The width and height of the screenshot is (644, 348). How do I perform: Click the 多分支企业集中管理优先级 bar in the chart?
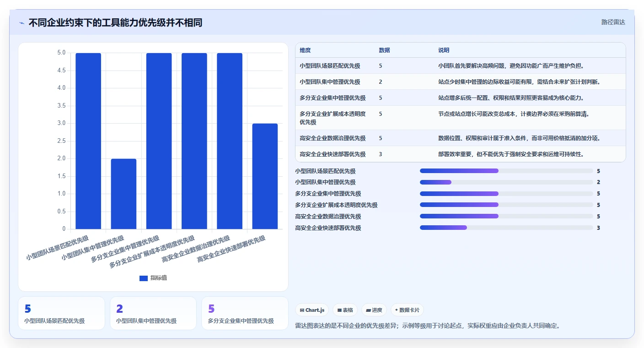coord(159,141)
